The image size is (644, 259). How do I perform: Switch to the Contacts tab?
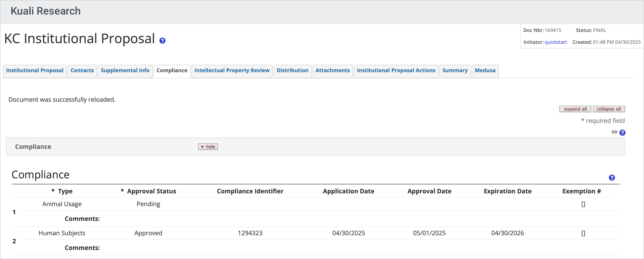pos(82,70)
